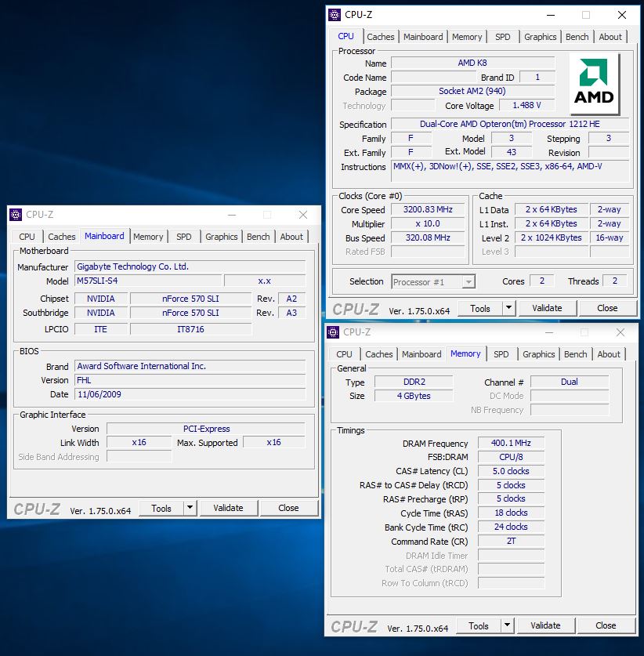The height and width of the screenshot is (656, 644).
Task: Open SPD tab in the CPU window
Action: point(503,37)
